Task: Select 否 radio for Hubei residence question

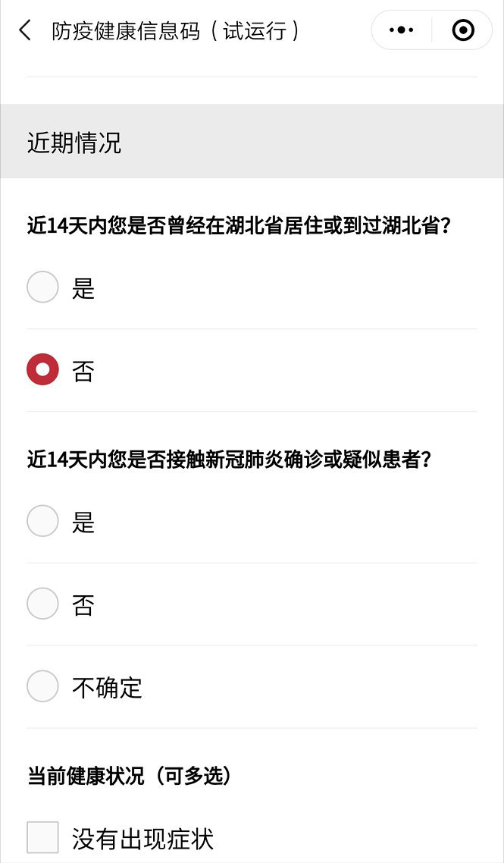Action: [42, 370]
